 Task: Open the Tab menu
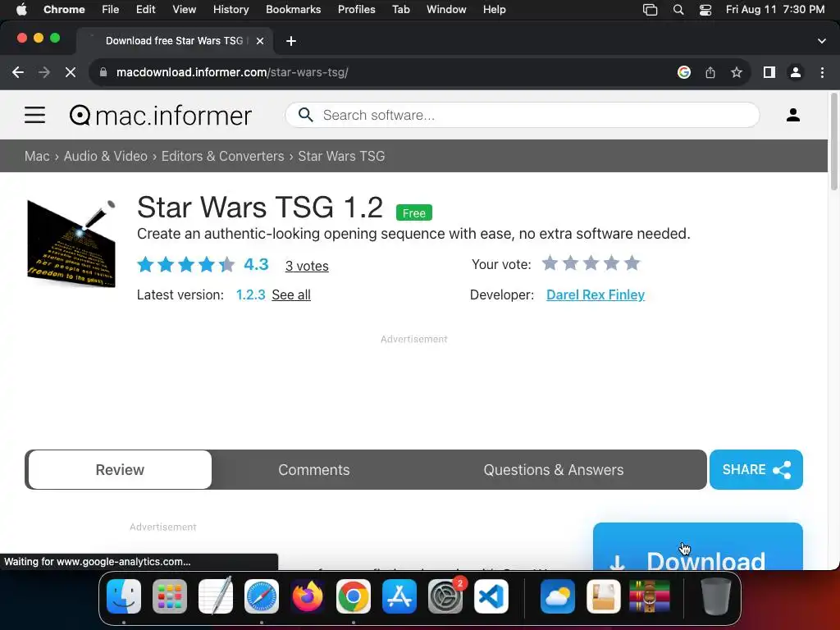tap(400, 9)
